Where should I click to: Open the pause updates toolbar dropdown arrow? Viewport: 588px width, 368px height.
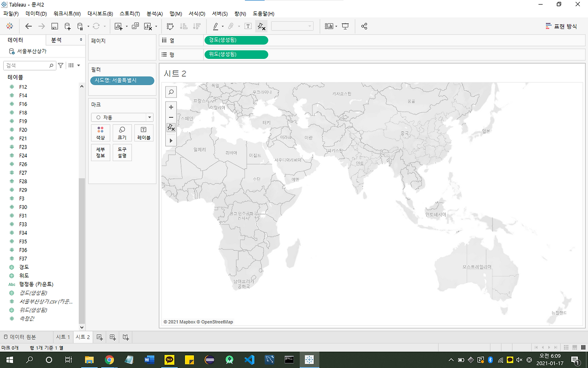(88, 27)
